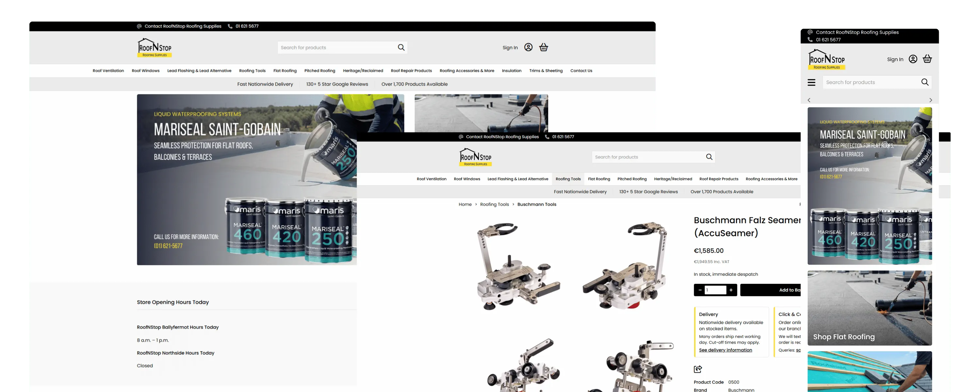Open Pitched Roofing menu on the product page
980x392 pixels.
click(x=632, y=179)
